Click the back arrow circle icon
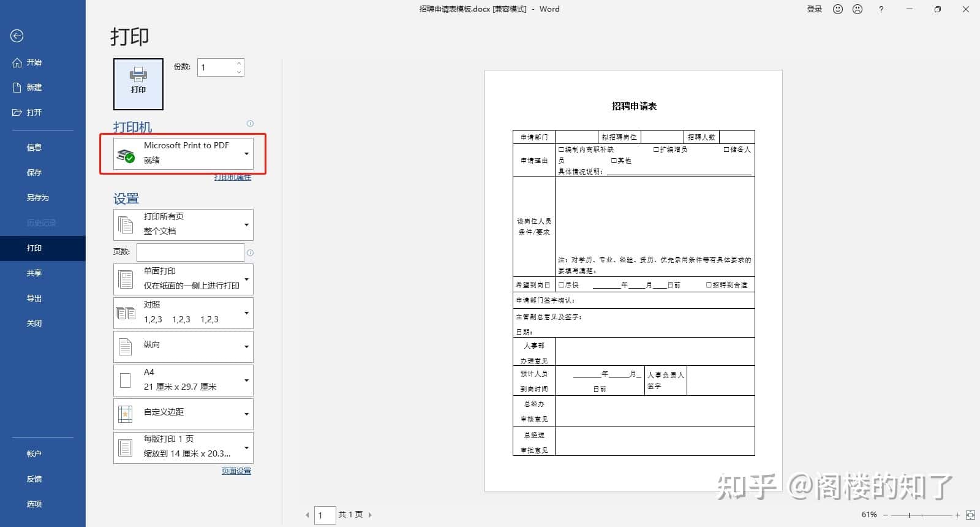Viewport: 980px width, 527px height. pos(17,36)
